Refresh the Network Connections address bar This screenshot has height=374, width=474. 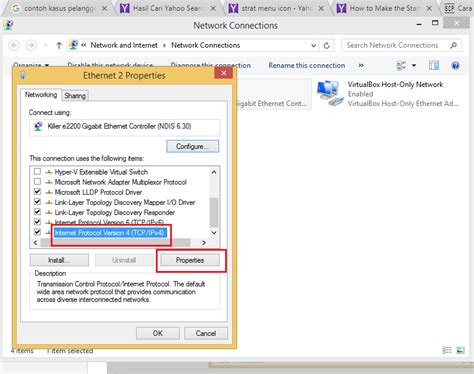(x=327, y=46)
